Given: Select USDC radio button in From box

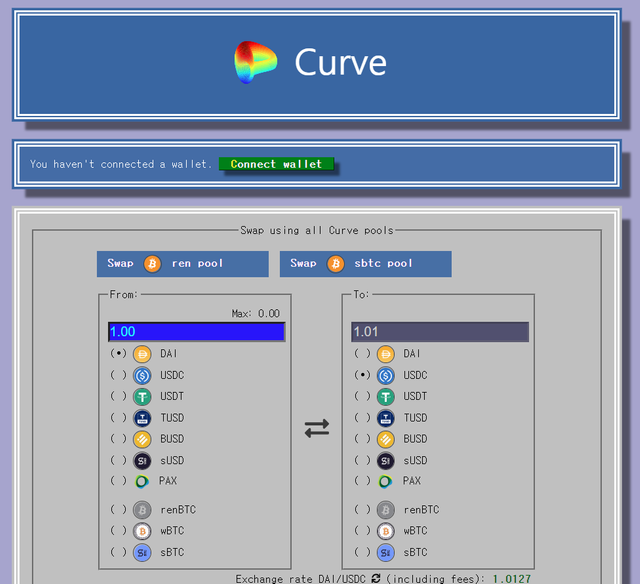Looking at the screenshot, I should [118, 375].
